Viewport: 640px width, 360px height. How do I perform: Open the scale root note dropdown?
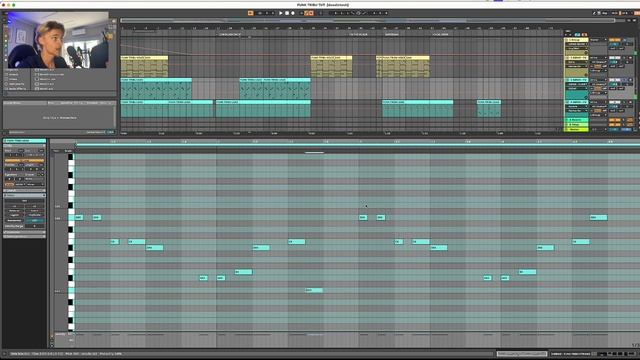point(20,184)
